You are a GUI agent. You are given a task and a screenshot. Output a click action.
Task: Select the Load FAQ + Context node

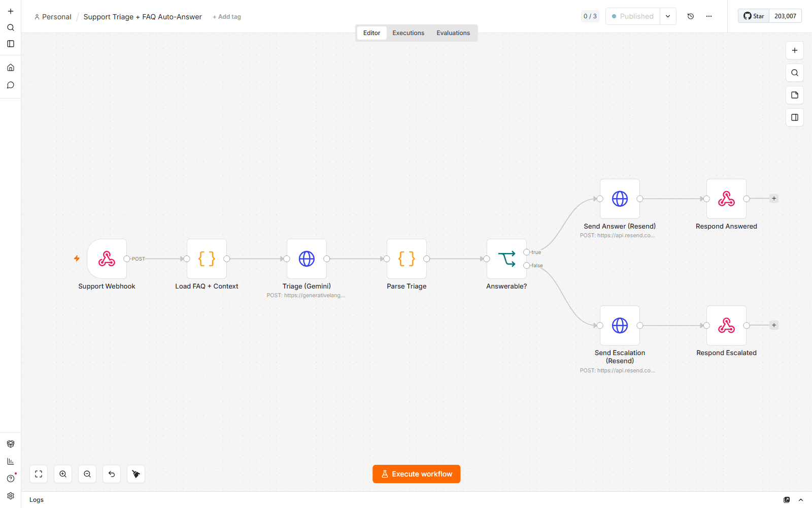coord(207,259)
